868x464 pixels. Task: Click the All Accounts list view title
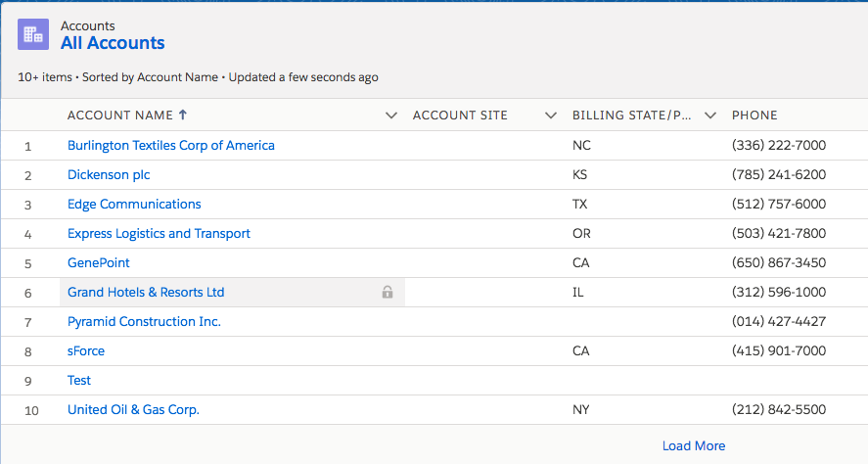[113, 43]
